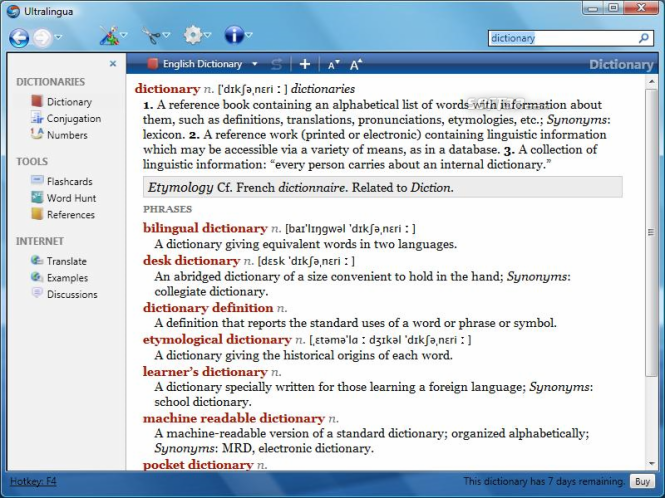
Task: Click the Buy button
Action: 642,481
